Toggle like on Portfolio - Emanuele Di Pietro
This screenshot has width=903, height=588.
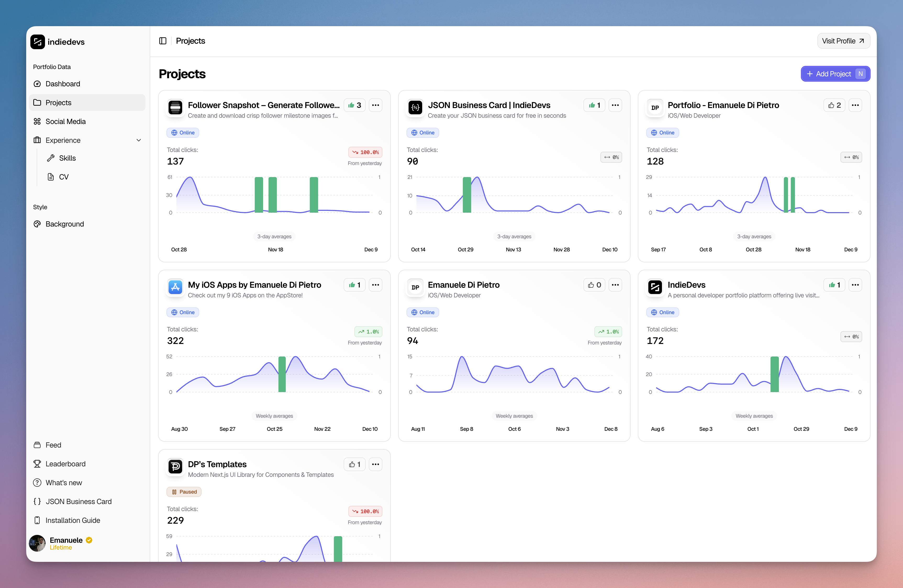coord(834,105)
